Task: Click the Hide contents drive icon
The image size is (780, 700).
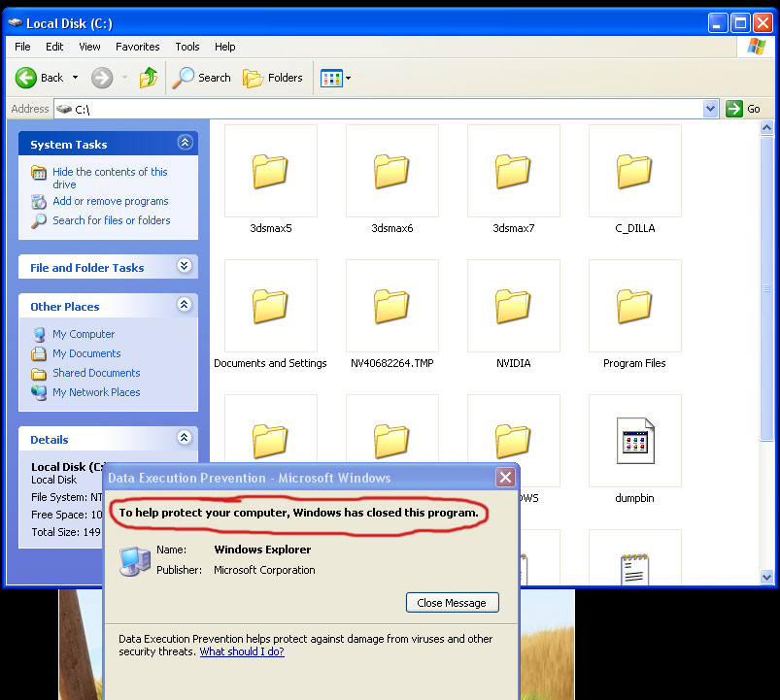Action: (39, 173)
